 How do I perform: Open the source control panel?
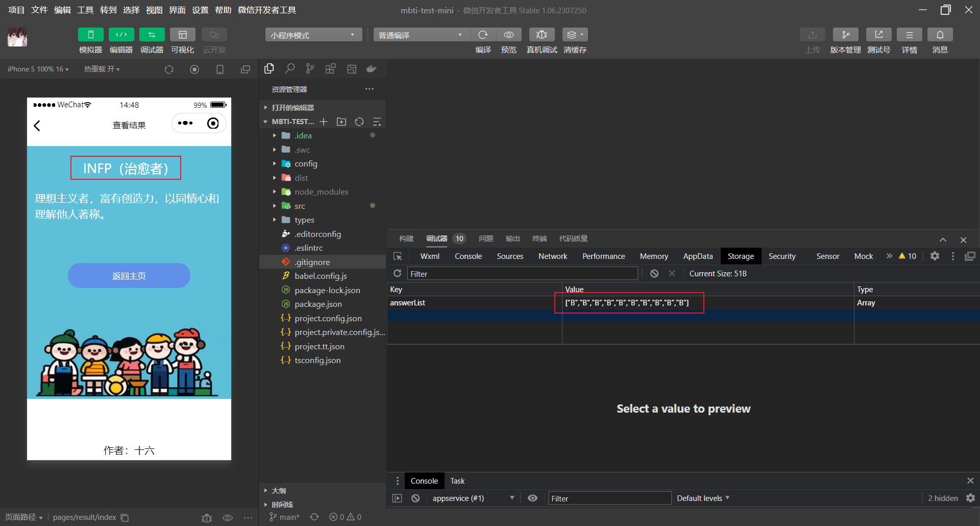310,68
